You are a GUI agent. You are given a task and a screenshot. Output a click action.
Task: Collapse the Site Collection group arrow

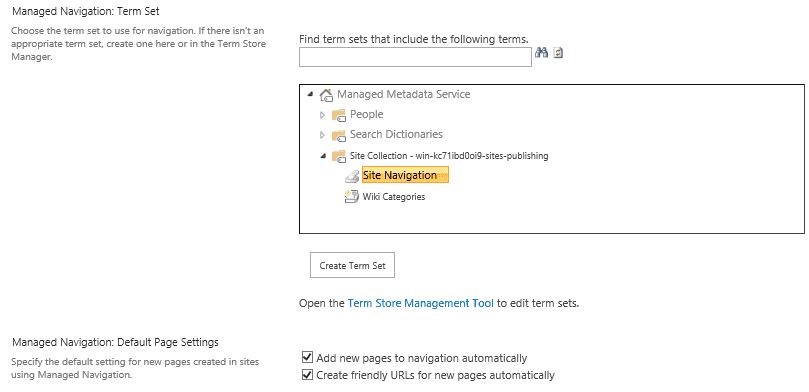pyautogui.click(x=323, y=155)
